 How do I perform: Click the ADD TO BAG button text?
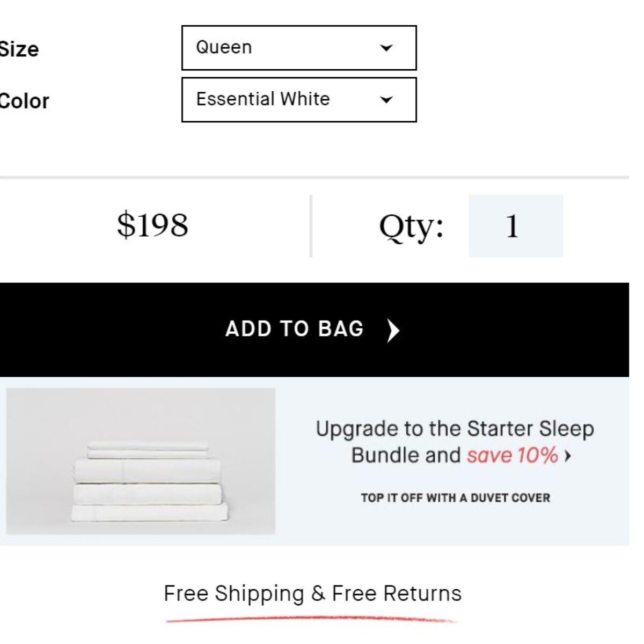coord(295,329)
